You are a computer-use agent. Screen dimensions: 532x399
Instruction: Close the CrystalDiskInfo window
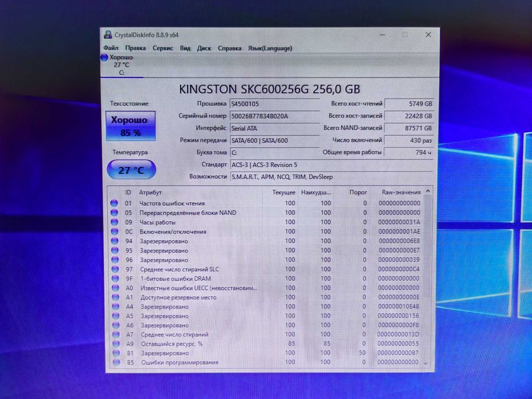[428, 35]
